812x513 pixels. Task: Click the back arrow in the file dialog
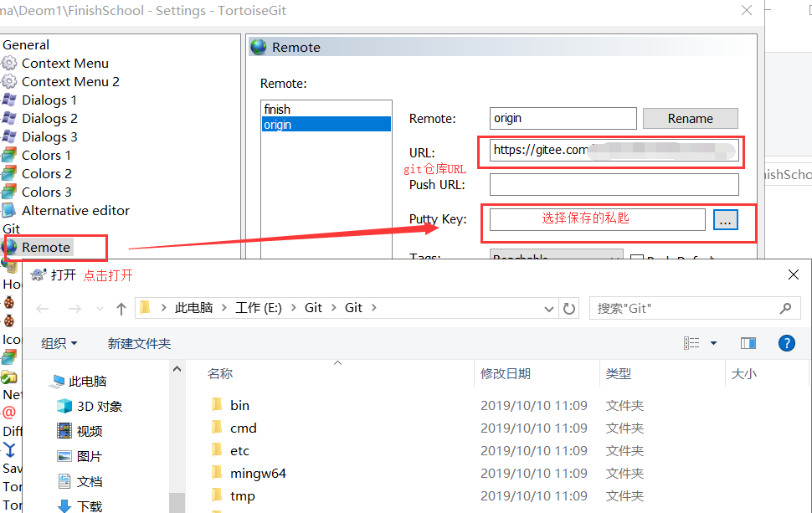42,308
